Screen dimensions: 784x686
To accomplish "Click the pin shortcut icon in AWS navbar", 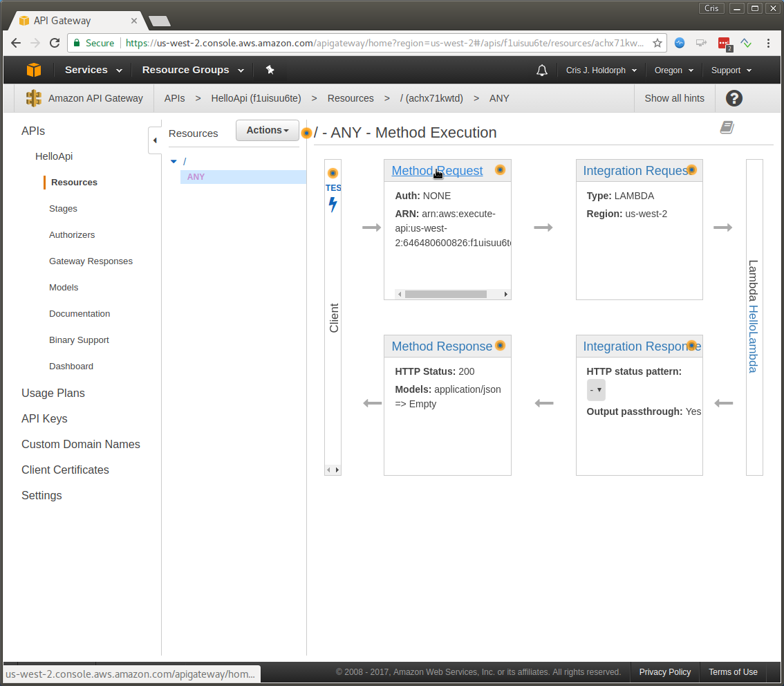I will click(270, 70).
